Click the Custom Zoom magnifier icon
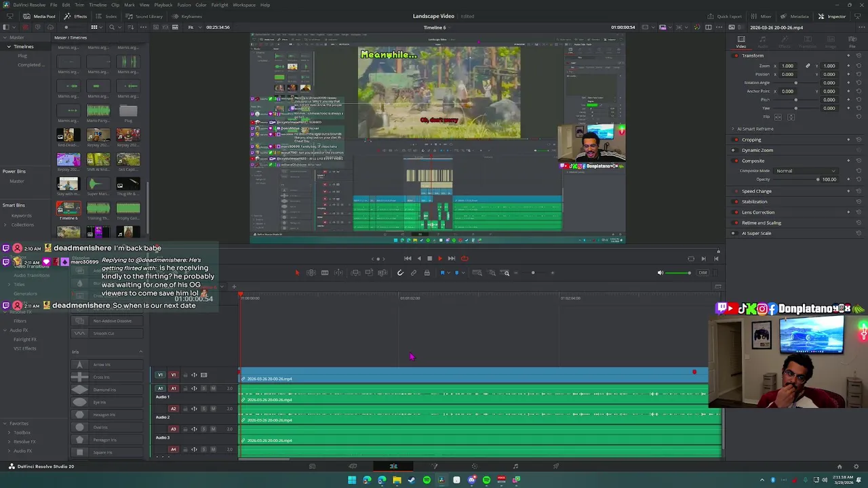This screenshot has height=488, width=868. 507,272
